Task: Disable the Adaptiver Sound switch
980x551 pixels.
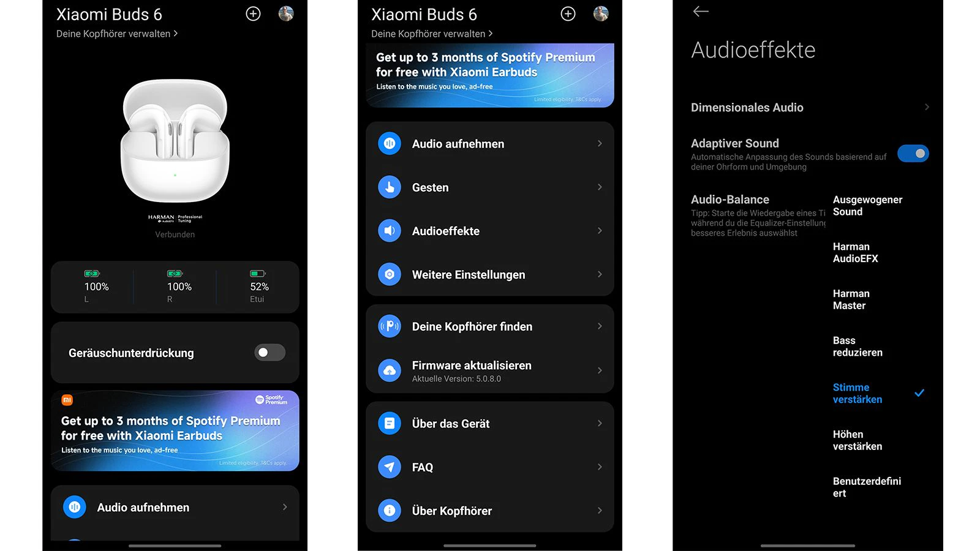Action: click(x=913, y=154)
